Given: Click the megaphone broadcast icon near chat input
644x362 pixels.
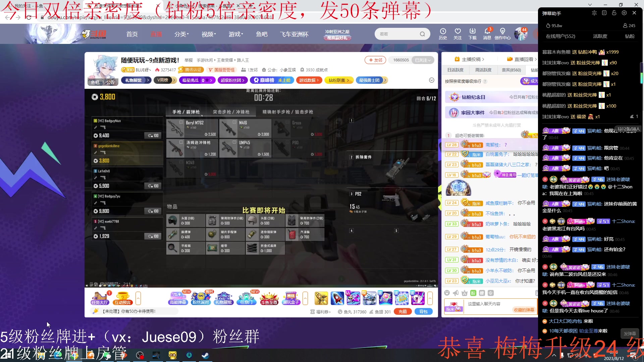Looking at the screenshot, I should [x=455, y=293].
